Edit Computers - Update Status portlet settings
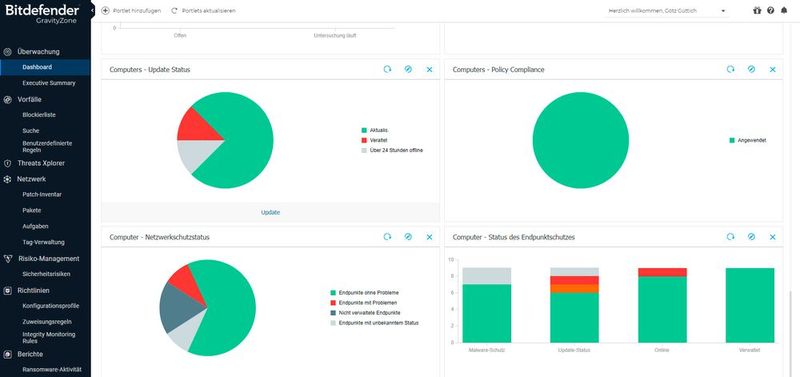Screen dimensions: 800x377 [x=408, y=69]
